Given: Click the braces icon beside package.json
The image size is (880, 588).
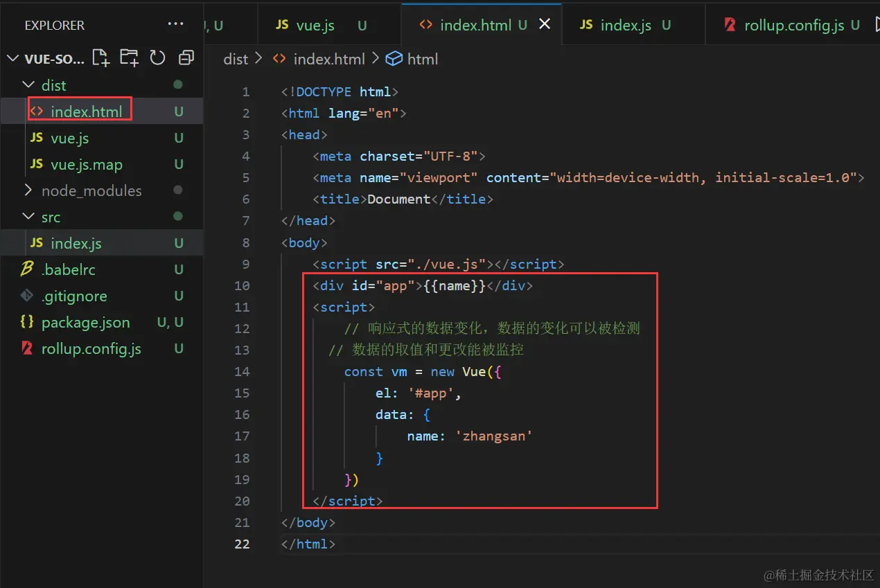Looking at the screenshot, I should (27, 322).
